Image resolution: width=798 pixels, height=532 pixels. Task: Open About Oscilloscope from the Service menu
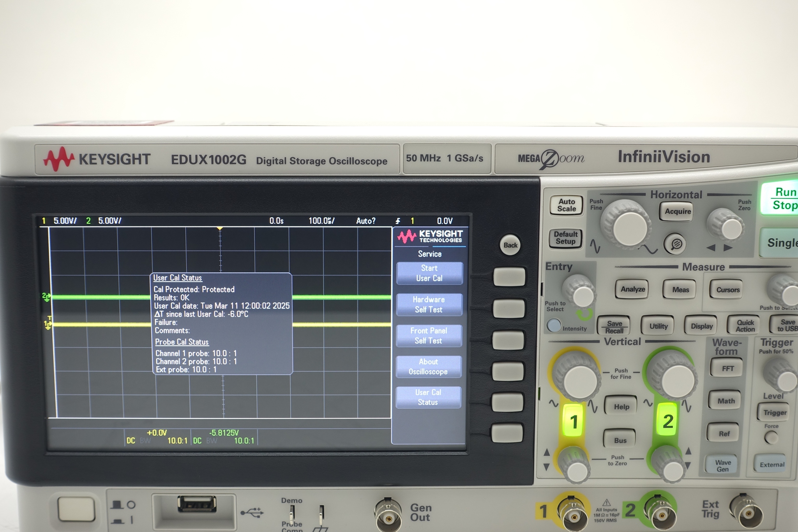pyautogui.click(x=428, y=367)
